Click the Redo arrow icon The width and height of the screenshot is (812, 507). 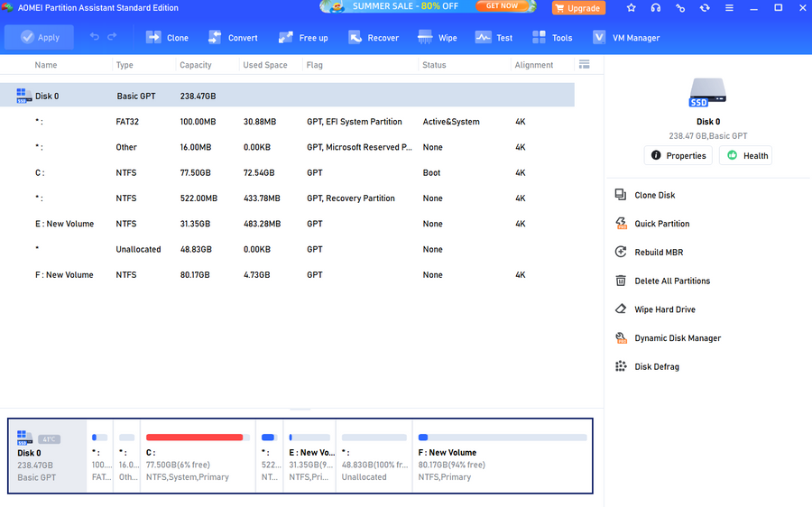[x=112, y=37]
